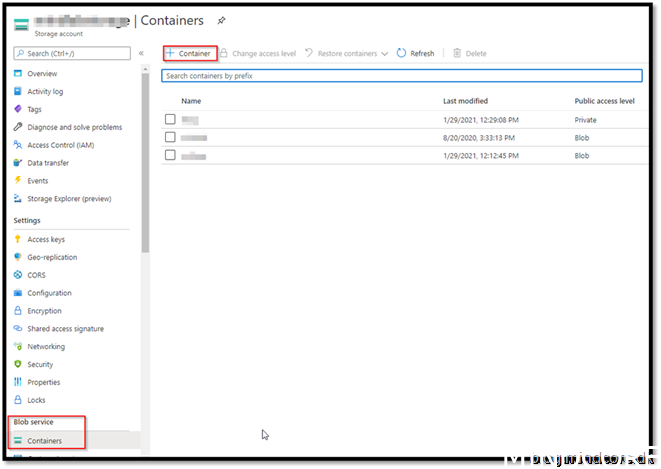Click the Tags icon in sidebar
661x469 pixels.
coord(17,109)
